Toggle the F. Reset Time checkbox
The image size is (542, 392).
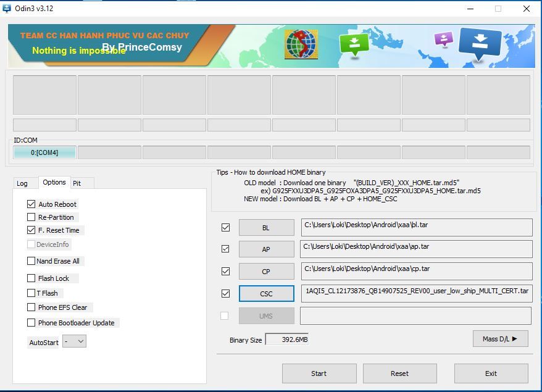31,230
